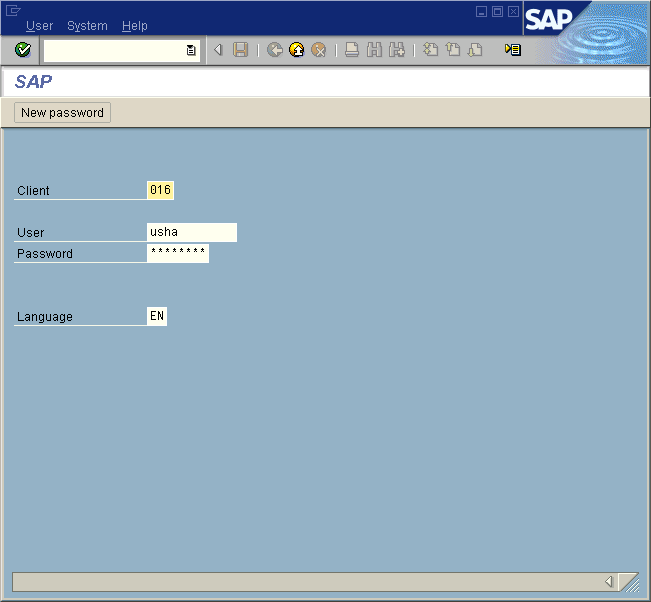This screenshot has height=602, width=651.
Task: Expand the status bar arrow at bottom right
Action: click(609, 581)
